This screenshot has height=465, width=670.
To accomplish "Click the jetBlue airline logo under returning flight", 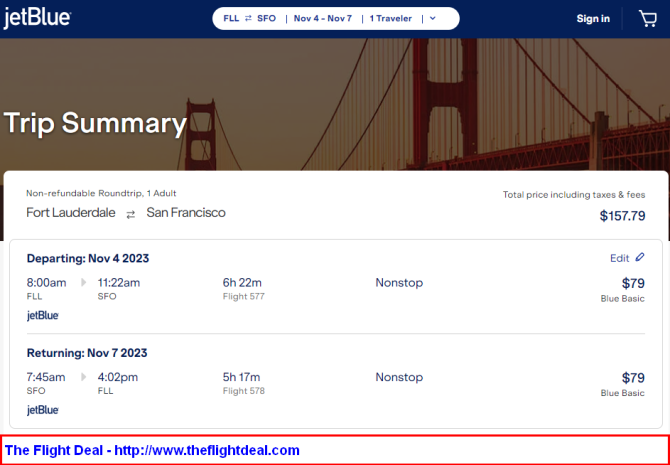I will [43, 410].
